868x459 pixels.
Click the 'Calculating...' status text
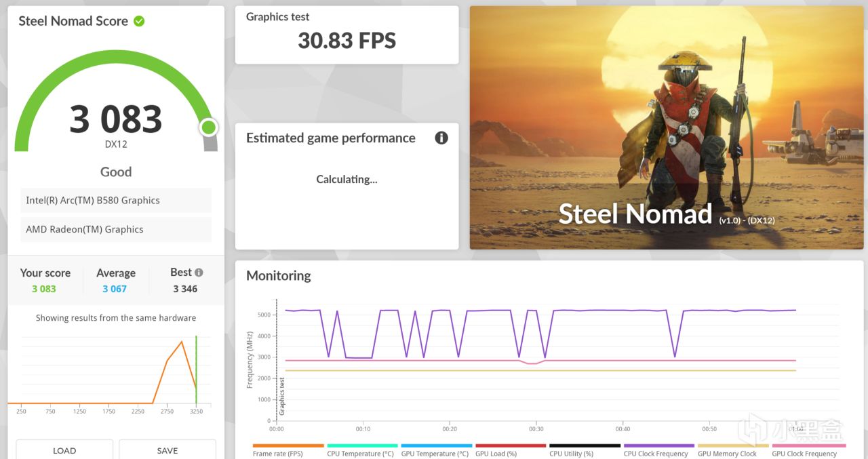pyautogui.click(x=347, y=180)
